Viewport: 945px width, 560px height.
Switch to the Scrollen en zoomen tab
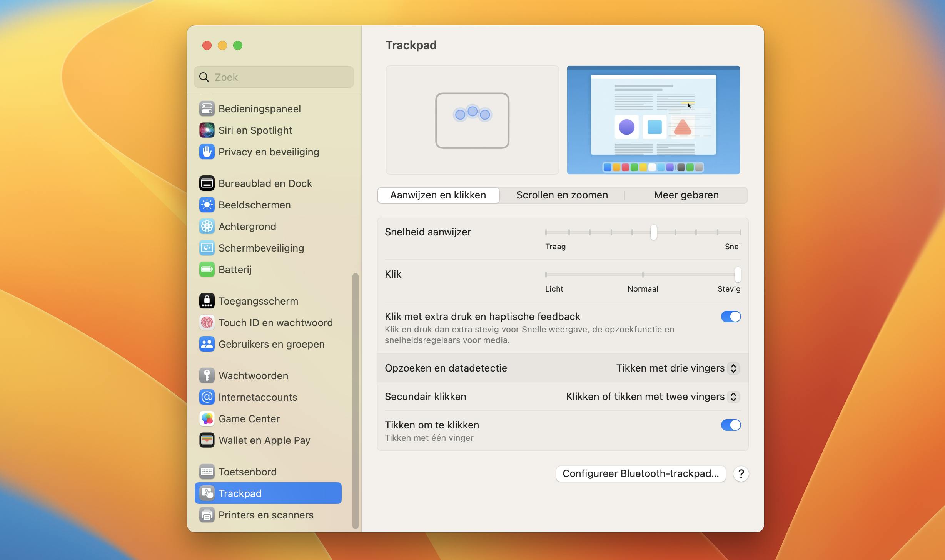click(561, 195)
